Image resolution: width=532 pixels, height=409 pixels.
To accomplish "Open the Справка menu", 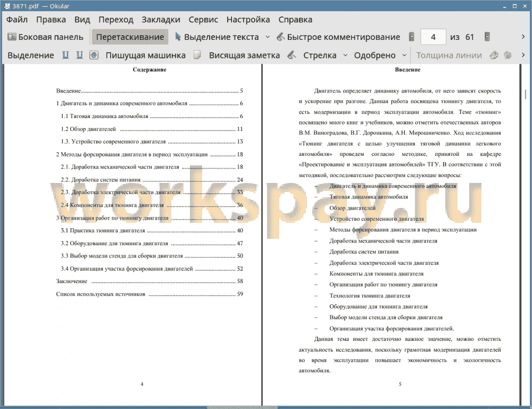I will [295, 20].
